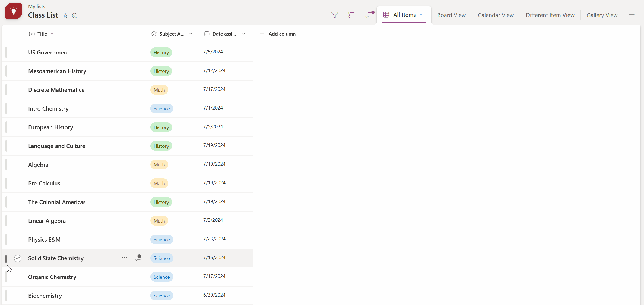Click the filter funnel icon
The image size is (644, 305).
pyautogui.click(x=335, y=15)
